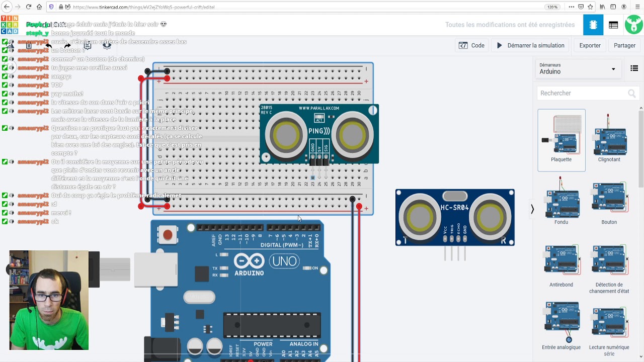Open the Démarreurs Arduino components dropdown

pyautogui.click(x=578, y=69)
